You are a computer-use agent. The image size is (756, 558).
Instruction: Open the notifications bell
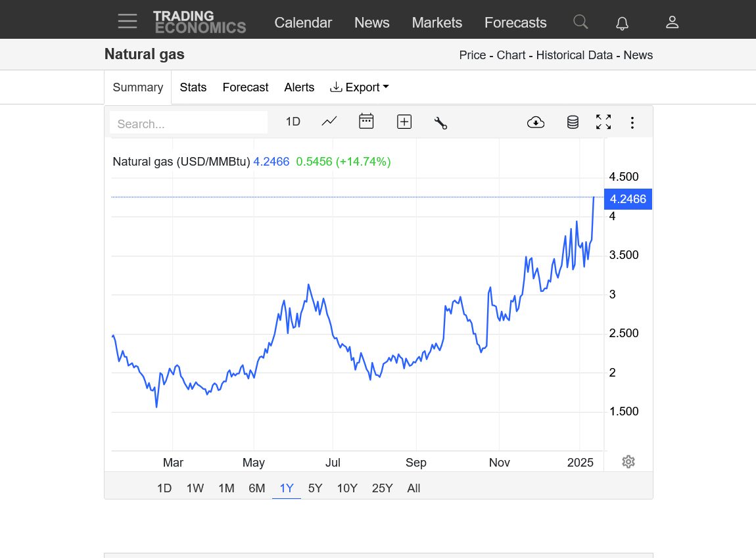[622, 22]
